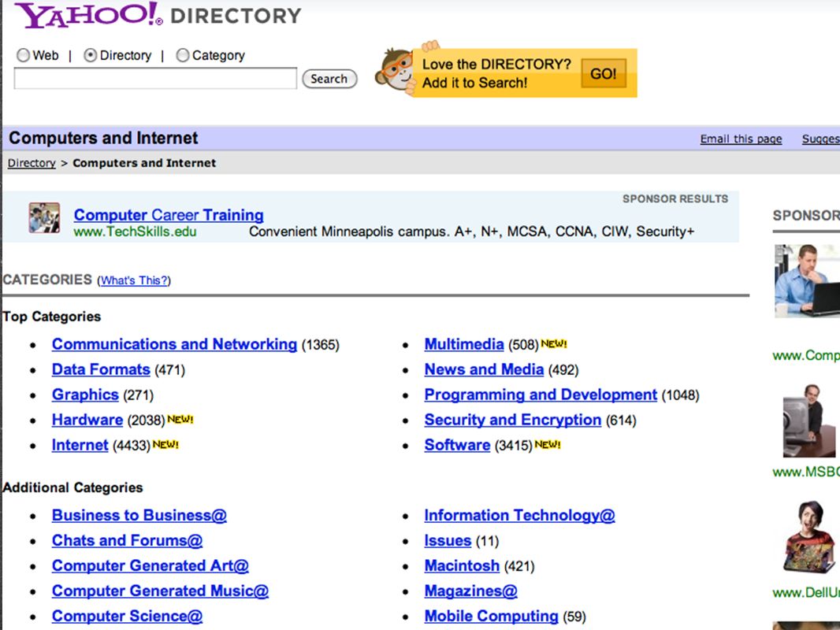Open Security and Encryption category
This screenshot has height=630, width=840.
[513, 420]
